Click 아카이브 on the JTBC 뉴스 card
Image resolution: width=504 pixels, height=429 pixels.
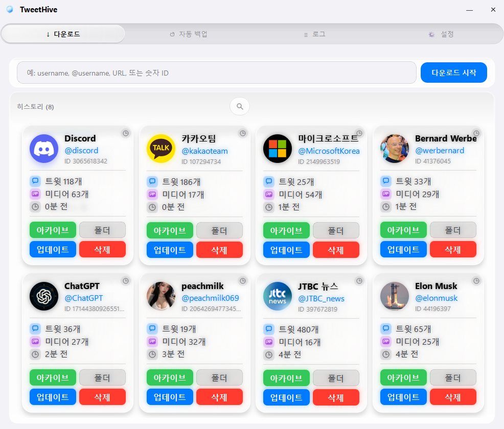(x=286, y=378)
